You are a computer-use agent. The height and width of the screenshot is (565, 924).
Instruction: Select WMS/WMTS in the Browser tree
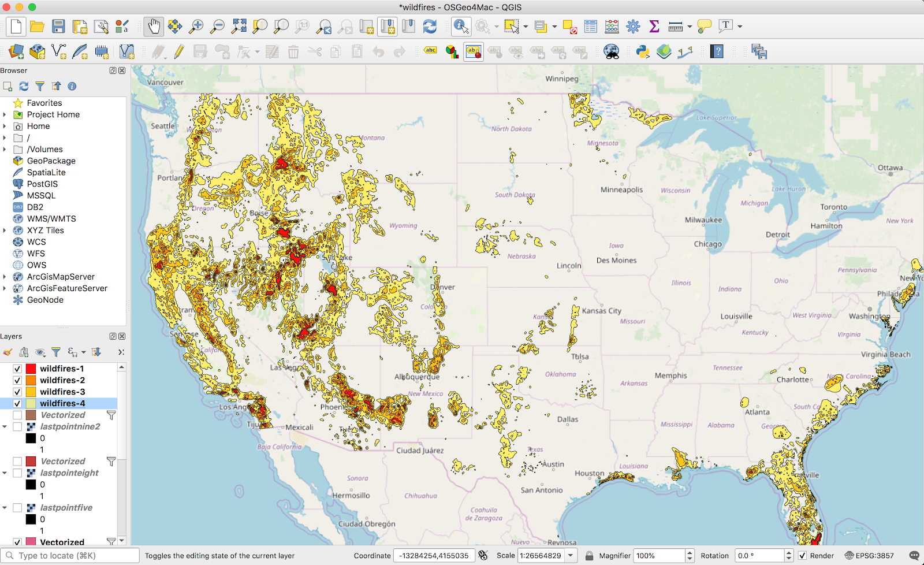[x=51, y=218]
